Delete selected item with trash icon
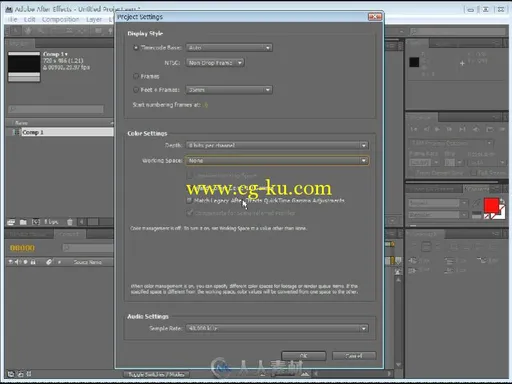This screenshot has width=512, height=384. (x=70, y=222)
